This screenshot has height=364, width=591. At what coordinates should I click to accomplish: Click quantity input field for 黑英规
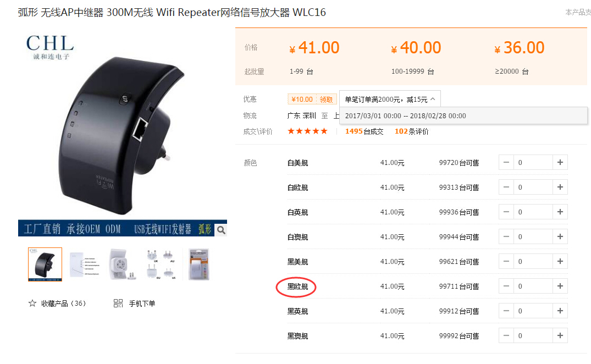click(x=533, y=311)
